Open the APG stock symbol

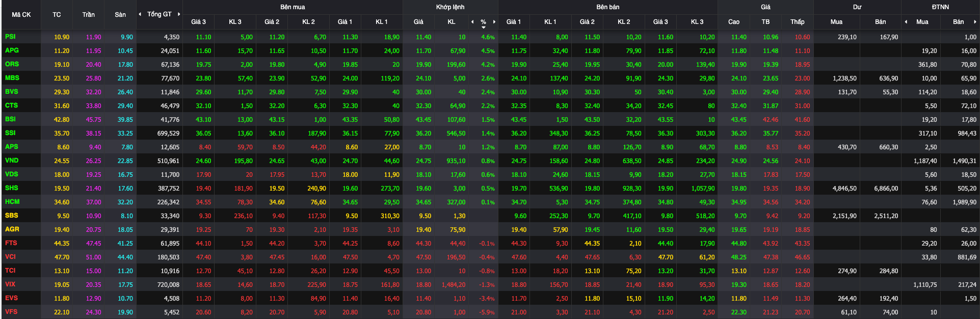pos(12,50)
